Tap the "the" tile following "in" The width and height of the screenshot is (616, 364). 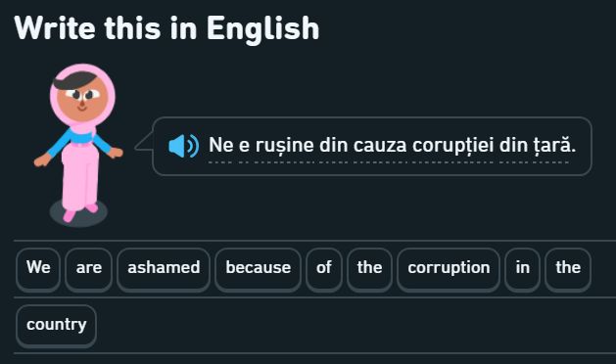click(x=568, y=269)
